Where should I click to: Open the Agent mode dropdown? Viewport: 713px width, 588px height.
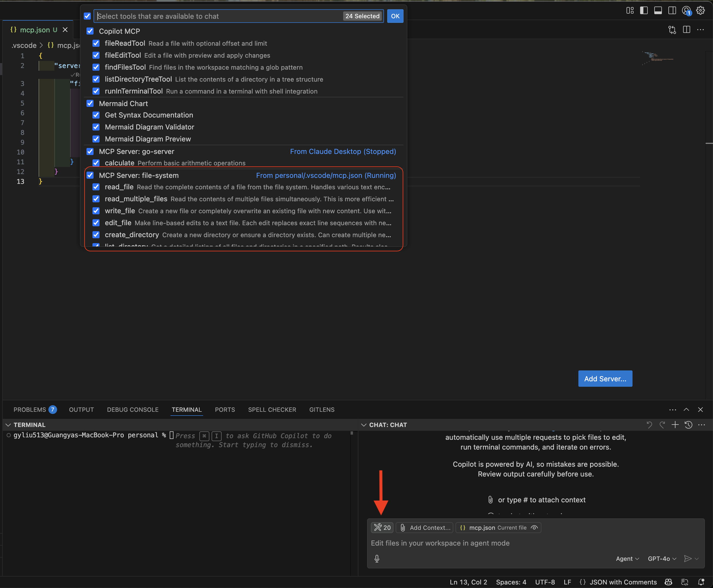coord(627,559)
